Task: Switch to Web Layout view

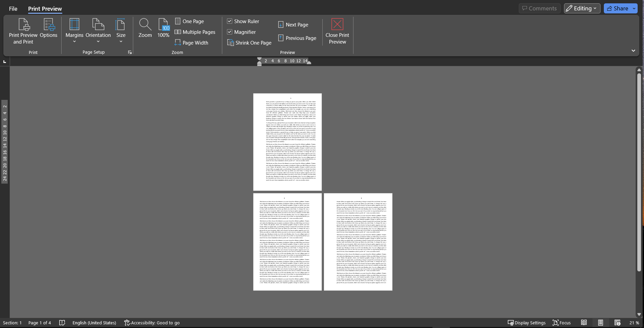Action: point(618,323)
